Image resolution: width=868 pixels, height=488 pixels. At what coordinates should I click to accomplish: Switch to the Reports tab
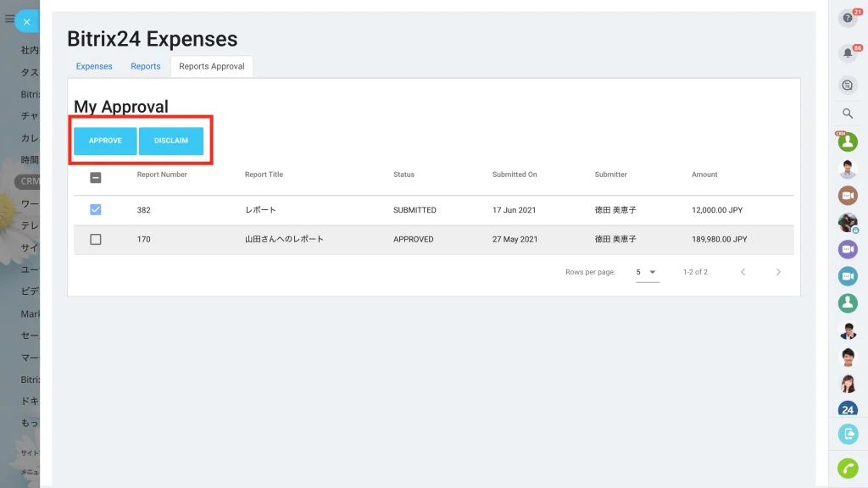146,66
